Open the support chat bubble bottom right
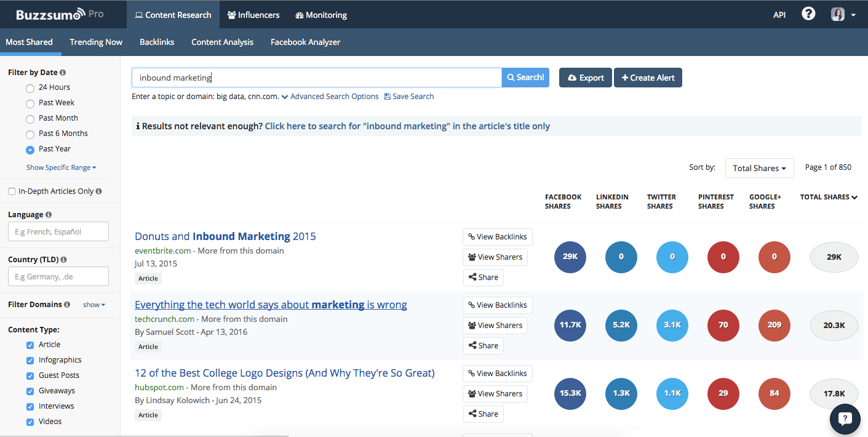Viewport: 868px width, 437px height. (x=845, y=419)
